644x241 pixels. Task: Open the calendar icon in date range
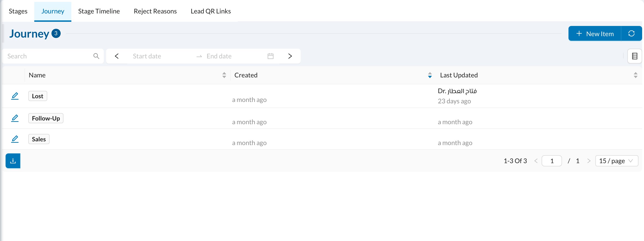click(x=271, y=56)
